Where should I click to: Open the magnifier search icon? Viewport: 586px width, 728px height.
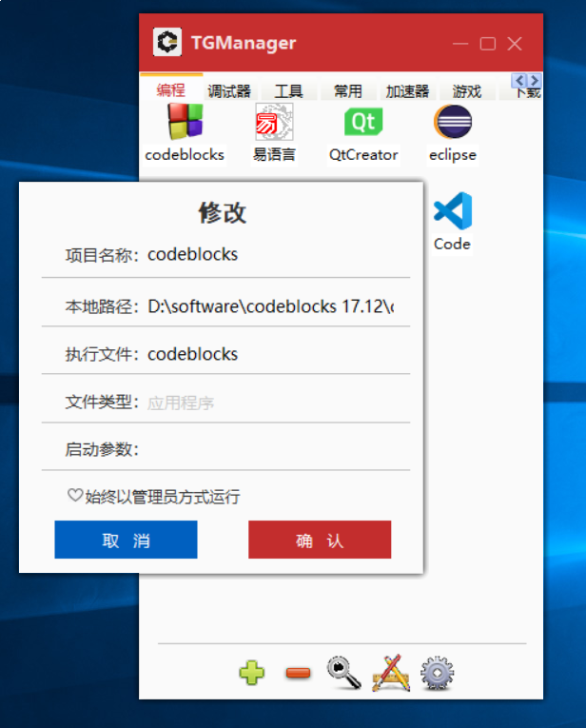click(x=343, y=673)
